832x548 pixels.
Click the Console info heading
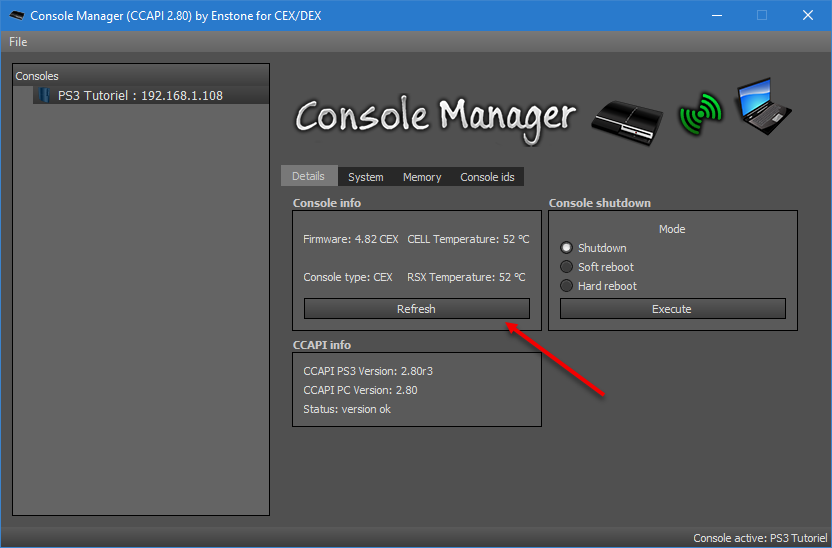point(327,203)
